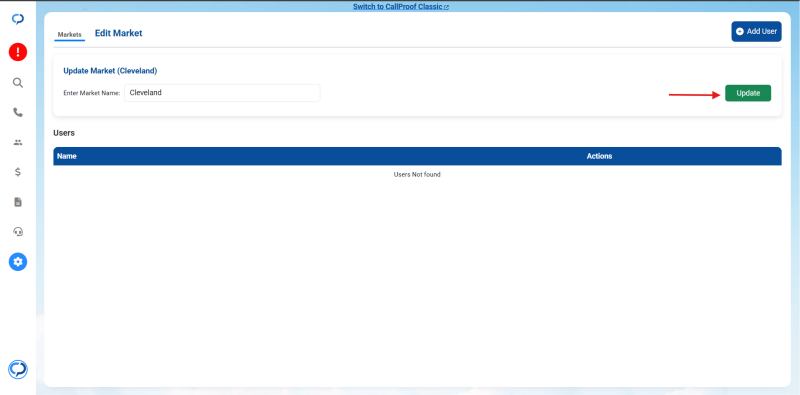Open the contacts people icon in sidebar
This screenshot has height=395, width=800.
pos(18,142)
